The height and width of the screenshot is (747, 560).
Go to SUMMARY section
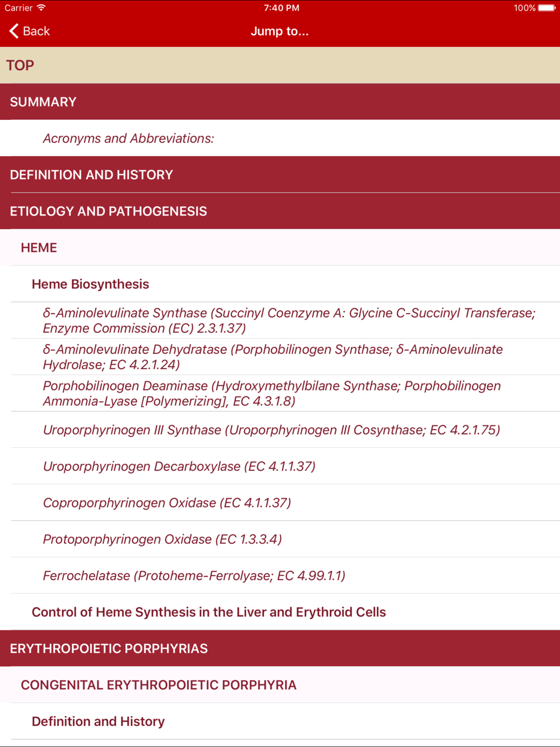tap(280, 102)
